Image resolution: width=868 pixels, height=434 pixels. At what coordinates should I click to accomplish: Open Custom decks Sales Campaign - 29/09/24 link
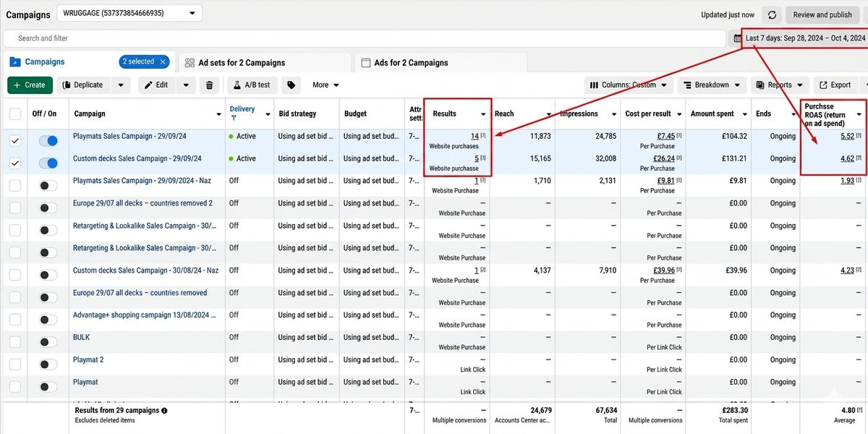pyautogui.click(x=137, y=158)
